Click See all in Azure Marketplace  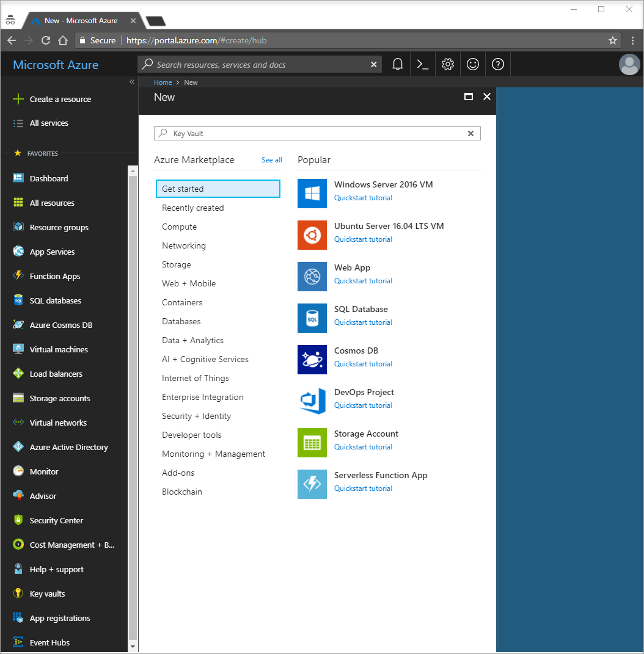tap(272, 160)
